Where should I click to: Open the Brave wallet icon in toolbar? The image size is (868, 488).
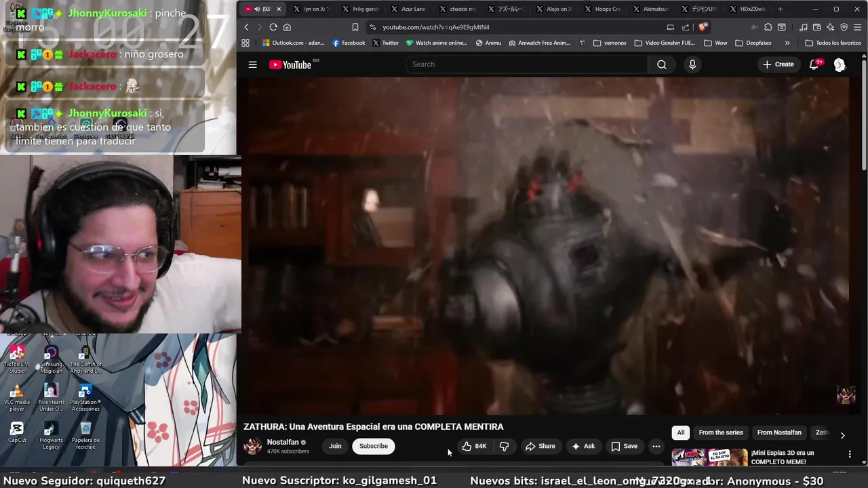point(817,27)
